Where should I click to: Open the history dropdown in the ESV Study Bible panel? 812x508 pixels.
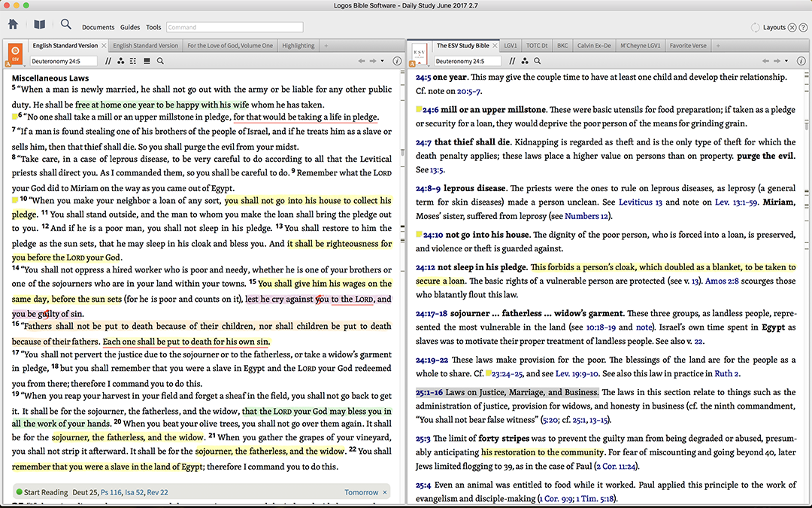click(786, 61)
